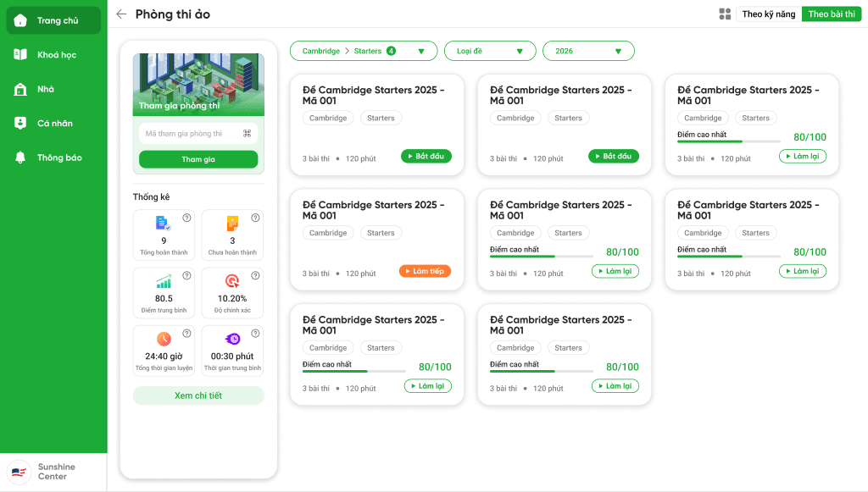Go to Trang chủ via home icon
The height and width of the screenshot is (492, 868).
pos(20,20)
